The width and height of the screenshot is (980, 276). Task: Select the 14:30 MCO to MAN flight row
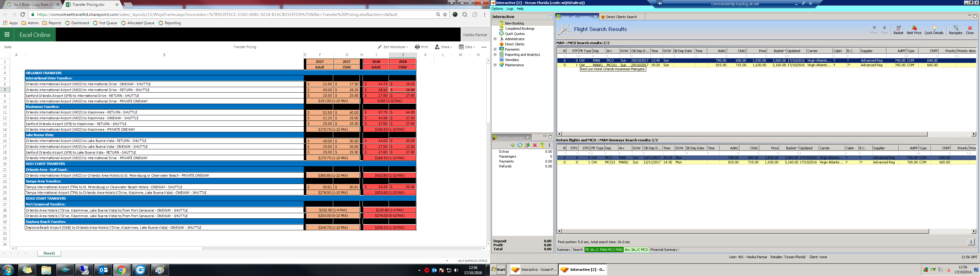(x=766, y=163)
